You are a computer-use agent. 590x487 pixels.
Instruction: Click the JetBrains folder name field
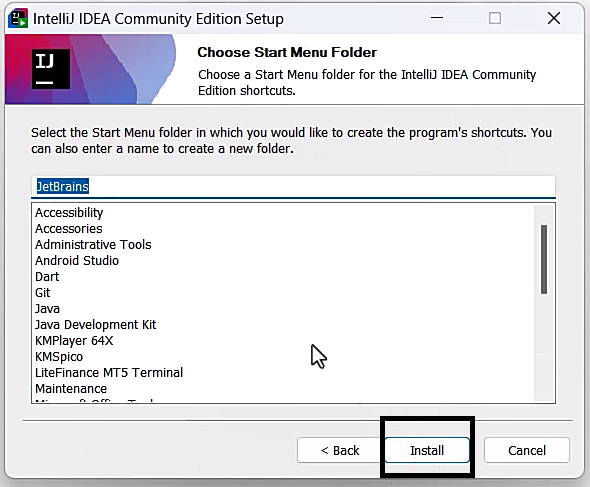293,187
